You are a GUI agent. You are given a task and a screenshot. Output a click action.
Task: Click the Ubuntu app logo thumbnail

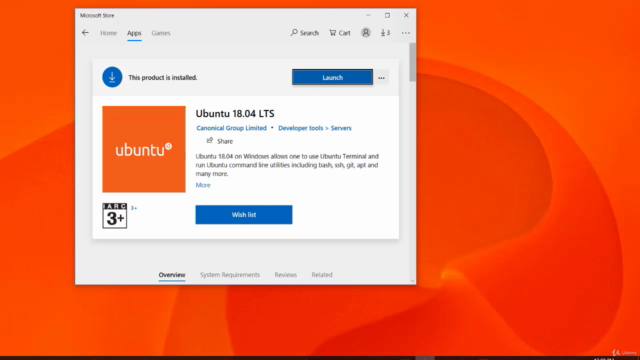pos(144,149)
